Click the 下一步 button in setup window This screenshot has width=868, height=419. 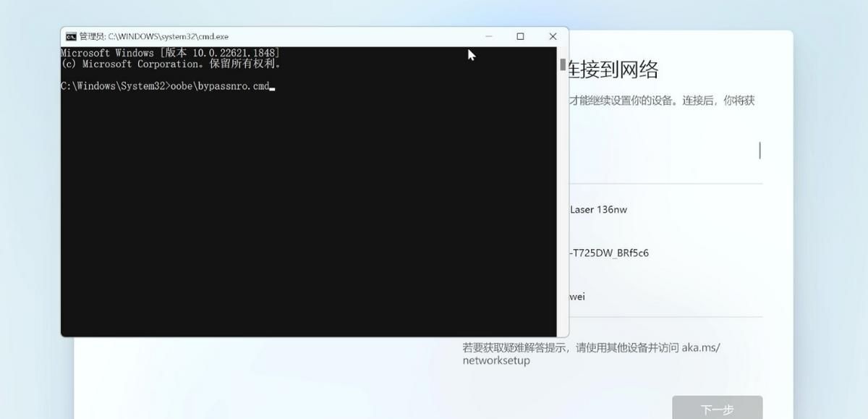tap(717, 407)
